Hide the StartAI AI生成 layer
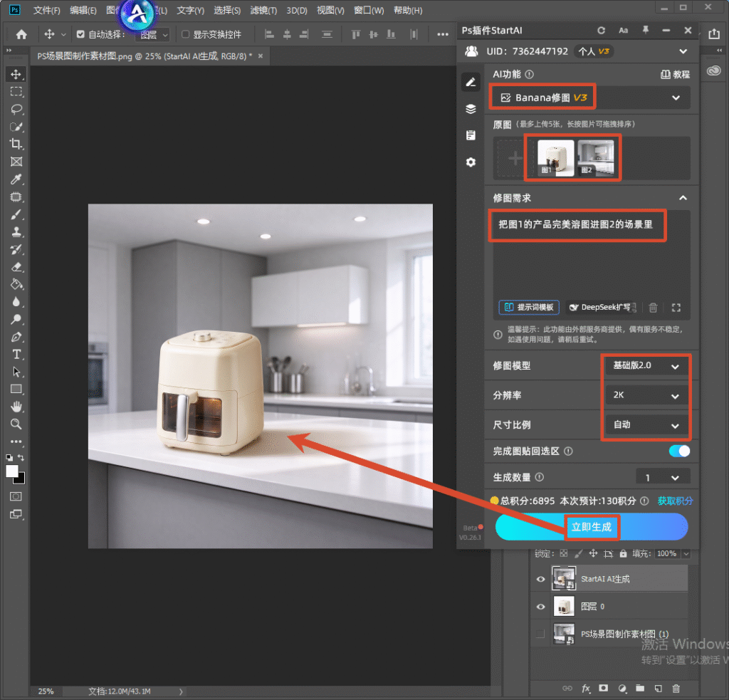Screen dimensions: 729x700 [x=540, y=579]
